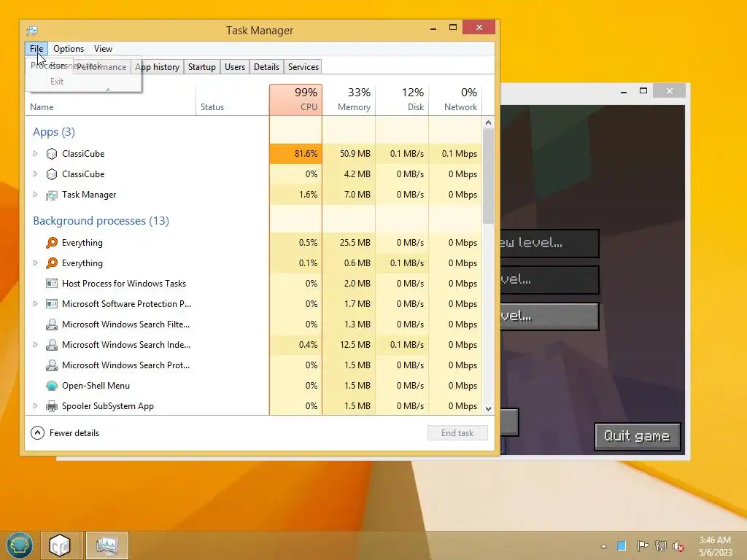Click the blue square tray icon
Image resolution: width=747 pixels, height=560 pixels.
click(622, 545)
